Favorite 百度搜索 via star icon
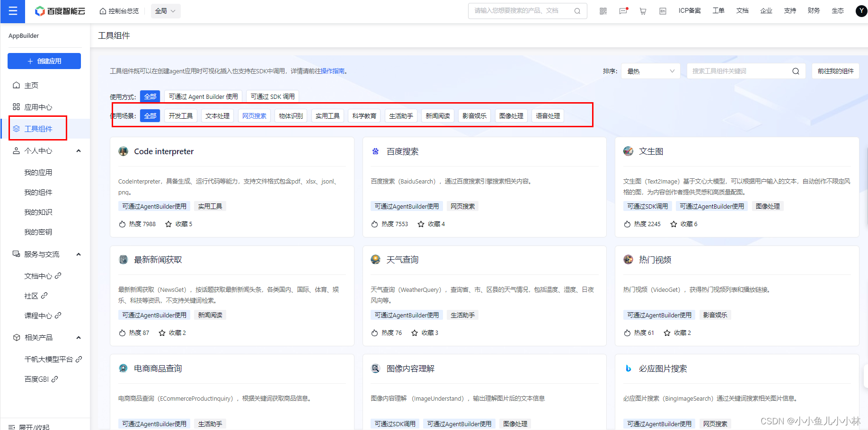868x430 pixels. pyautogui.click(x=421, y=224)
